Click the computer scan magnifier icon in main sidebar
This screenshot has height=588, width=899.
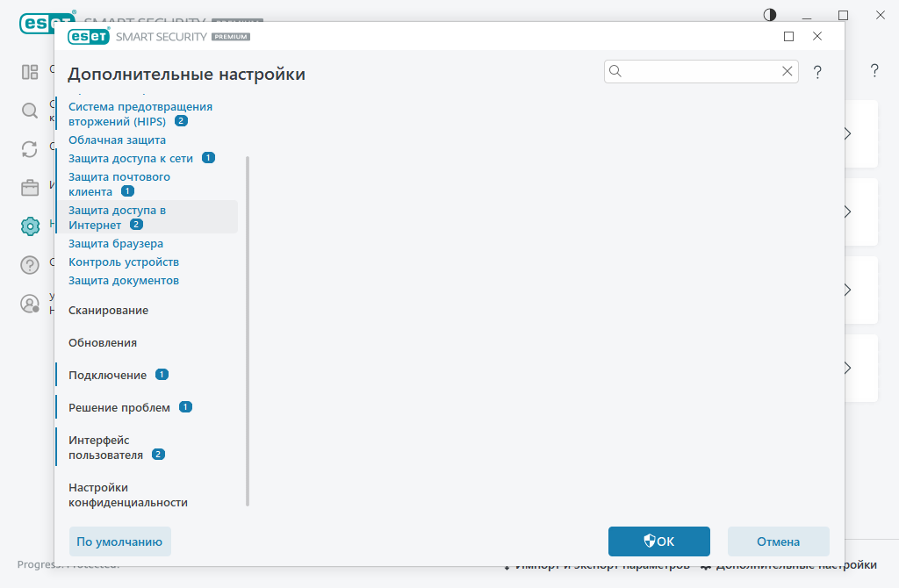30,111
